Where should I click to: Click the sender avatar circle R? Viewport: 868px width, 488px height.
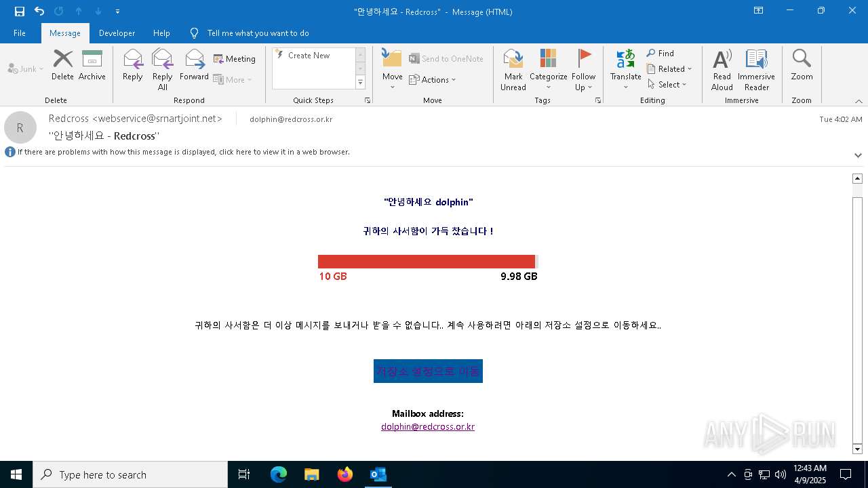[20, 127]
